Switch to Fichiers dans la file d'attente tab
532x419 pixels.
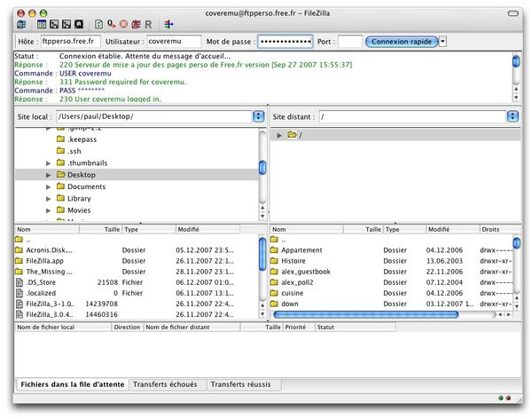pyautogui.click(x=73, y=384)
